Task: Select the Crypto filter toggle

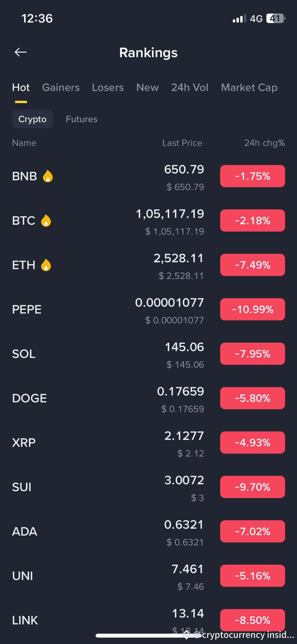Action: [33, 119]
